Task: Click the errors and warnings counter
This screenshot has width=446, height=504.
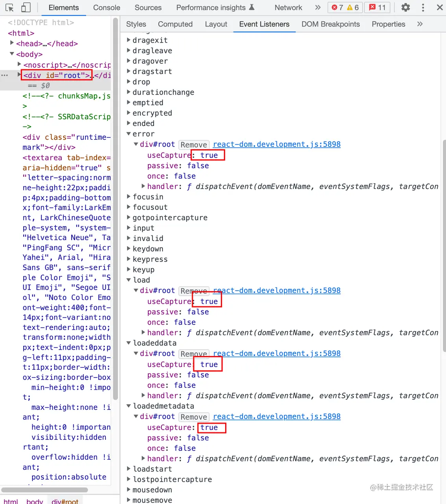Action: point(345,7)
